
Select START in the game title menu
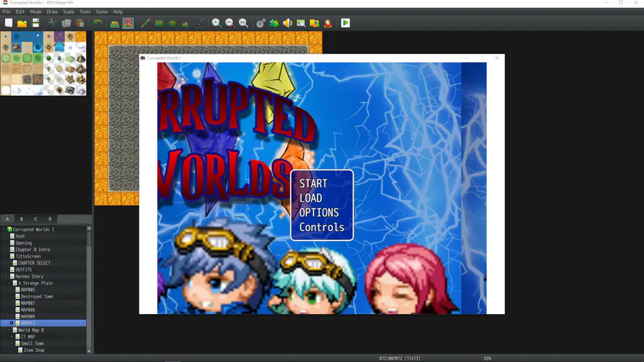(313, 183)
